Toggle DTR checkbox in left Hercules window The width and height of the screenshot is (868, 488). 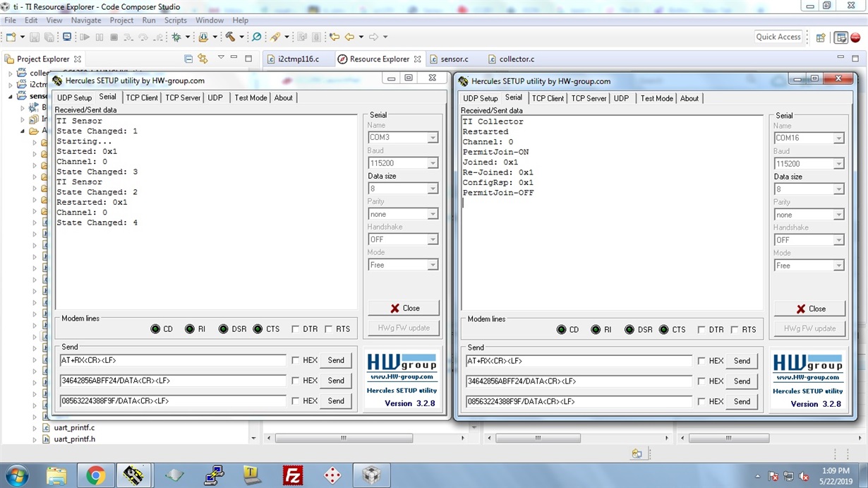(x=295, y=329)
